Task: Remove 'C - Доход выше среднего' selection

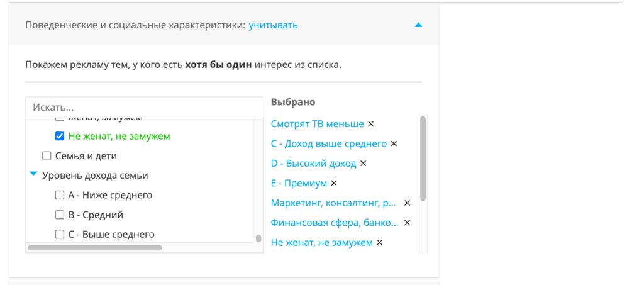Action: [x=394, y=143]
